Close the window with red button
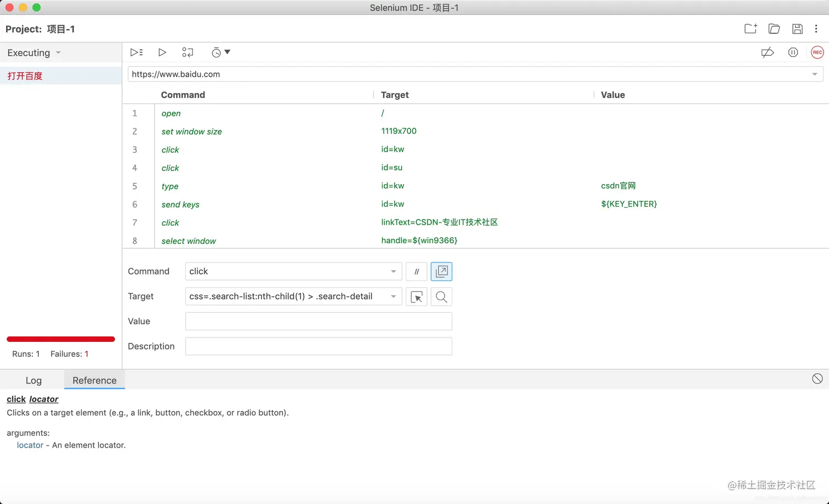 click(9, 7)
